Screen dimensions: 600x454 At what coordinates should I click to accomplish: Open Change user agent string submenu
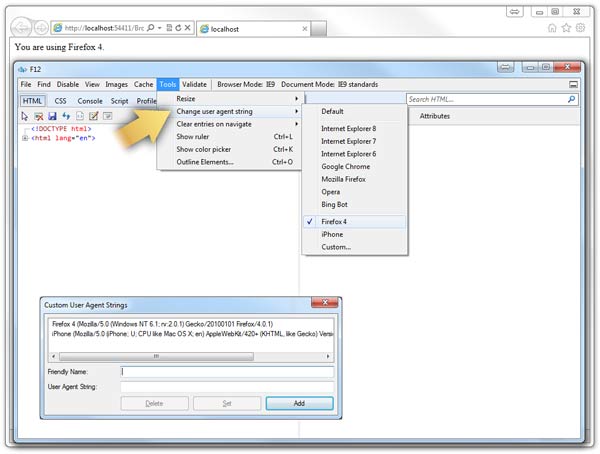coord(230,111)
